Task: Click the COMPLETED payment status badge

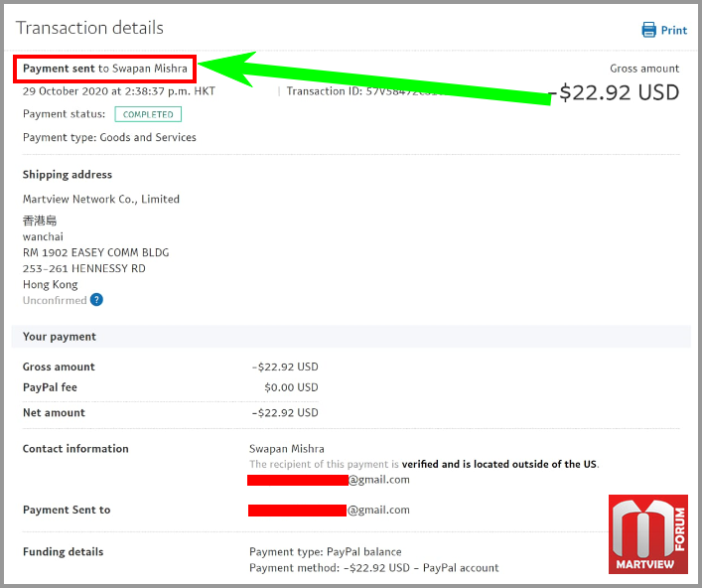Action: 148,114
